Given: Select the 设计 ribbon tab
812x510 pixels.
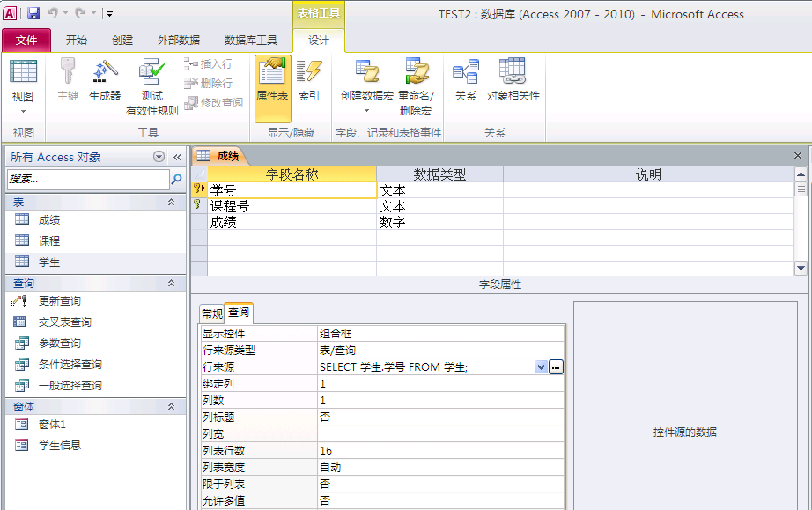Looking at the screenshot, I should tap(319, 41).
